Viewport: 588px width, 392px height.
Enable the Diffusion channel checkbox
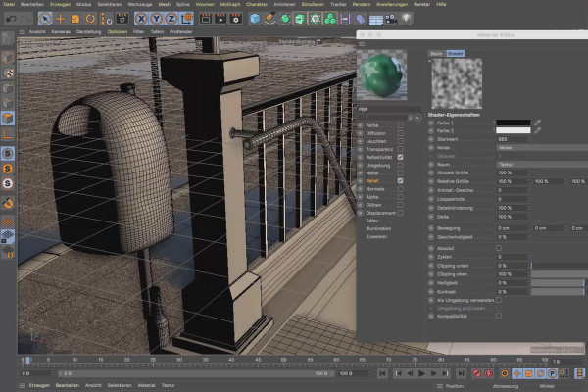pos(400,133)
